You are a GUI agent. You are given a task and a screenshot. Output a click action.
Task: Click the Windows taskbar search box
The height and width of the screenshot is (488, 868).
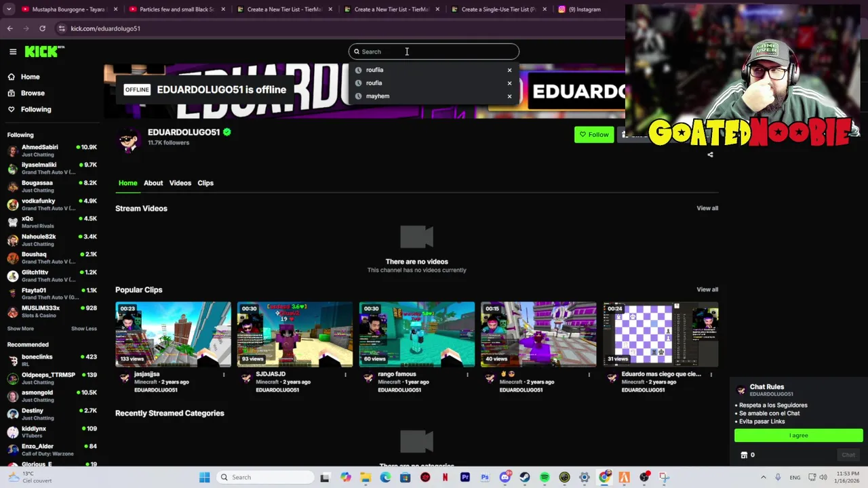[264, 477]
